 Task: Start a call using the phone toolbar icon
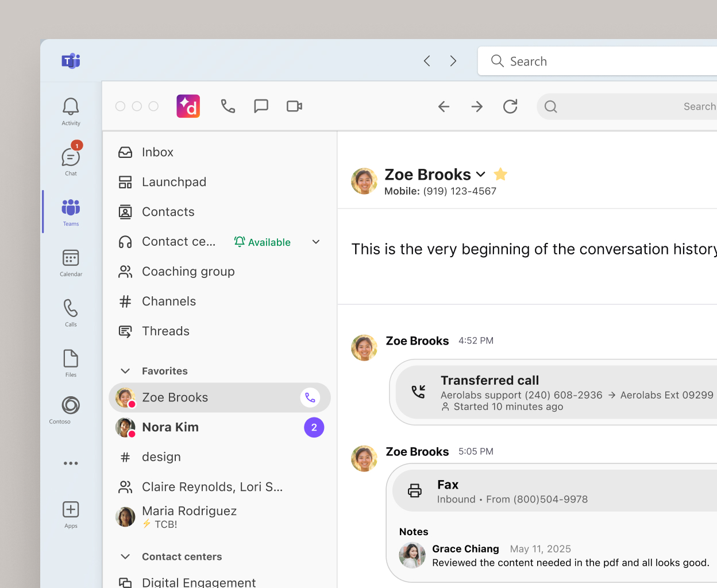[x=228, y=106]
